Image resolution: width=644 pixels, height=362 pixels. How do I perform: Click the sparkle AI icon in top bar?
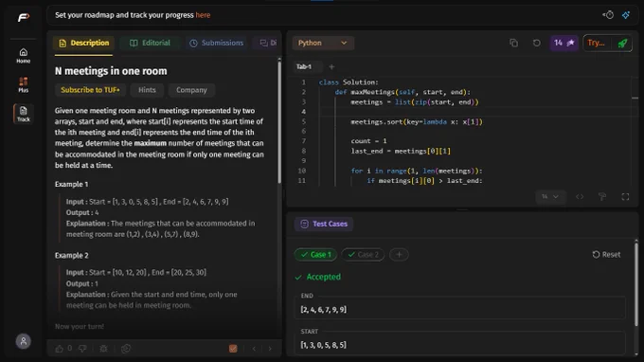click(625, 15)
